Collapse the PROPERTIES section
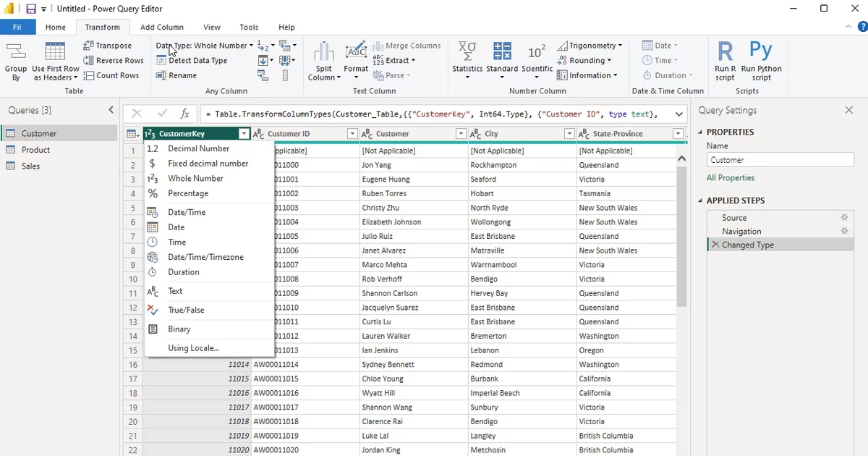This screenshot has width=868, height=456. (x=699, y=132)
